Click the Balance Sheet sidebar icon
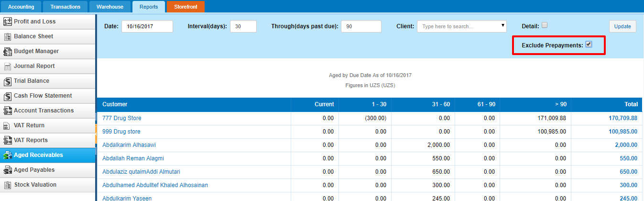644x201 pixels. tap(8, 36)
